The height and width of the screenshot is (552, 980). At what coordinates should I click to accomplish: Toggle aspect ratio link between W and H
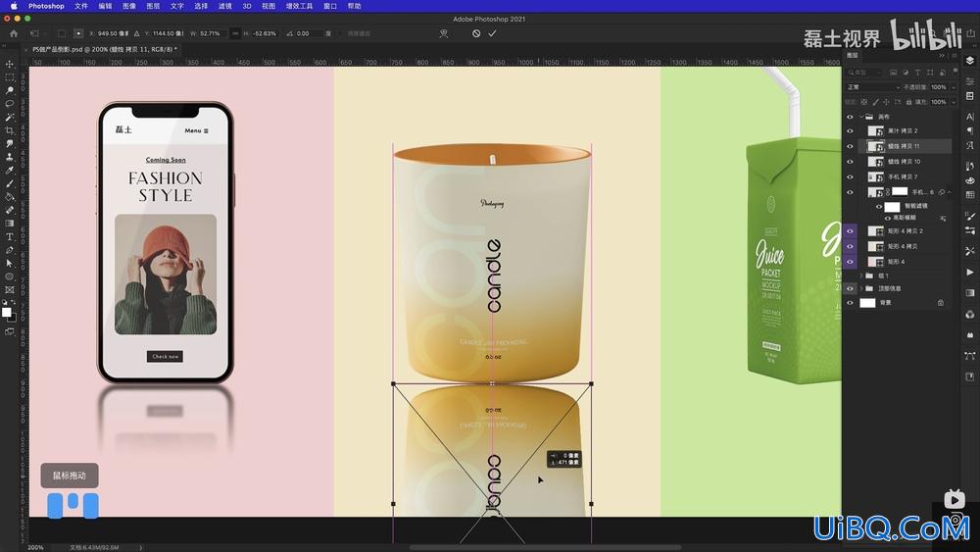(235, 33)
